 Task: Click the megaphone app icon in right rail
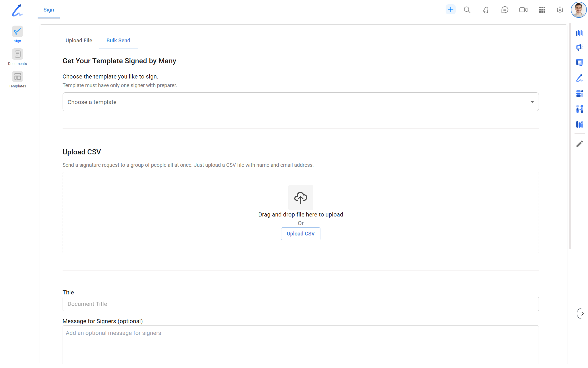579,47
